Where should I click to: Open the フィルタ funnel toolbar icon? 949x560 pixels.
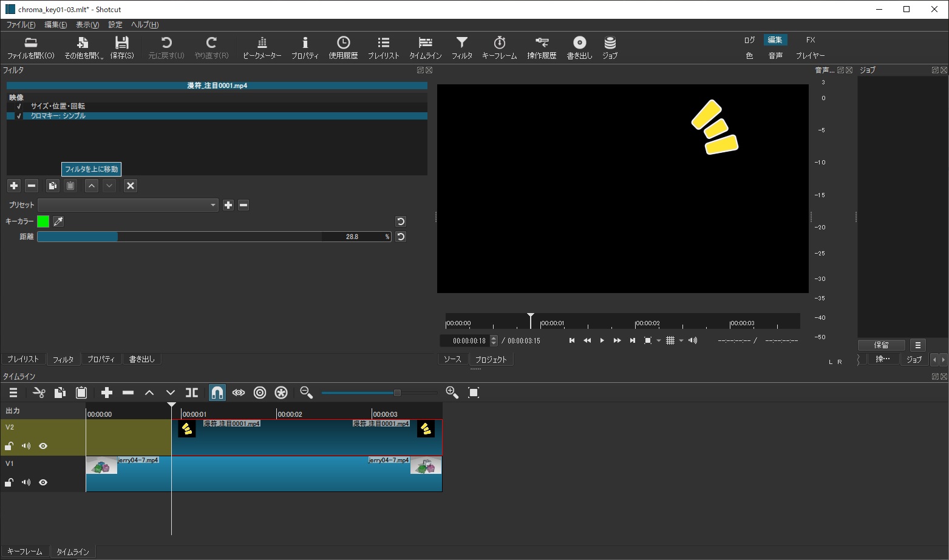click(462, 48)
